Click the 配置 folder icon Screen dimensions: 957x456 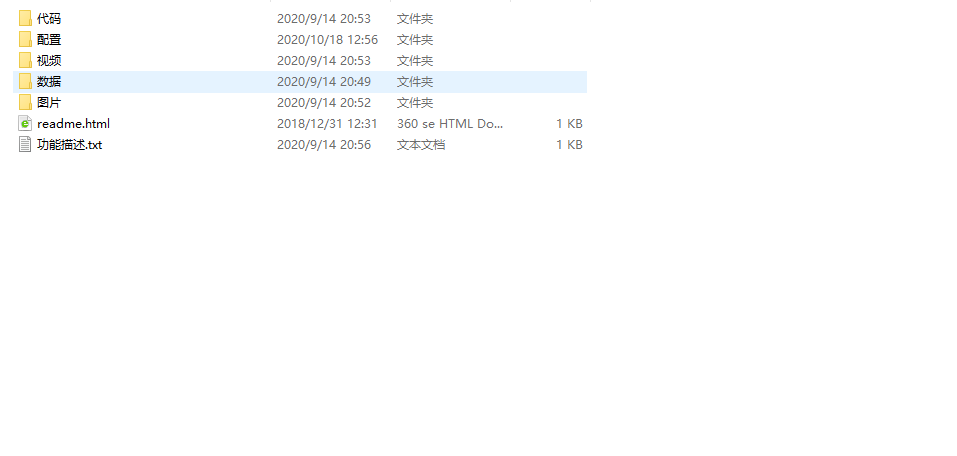pyautogui.click(x=25, y=40)
